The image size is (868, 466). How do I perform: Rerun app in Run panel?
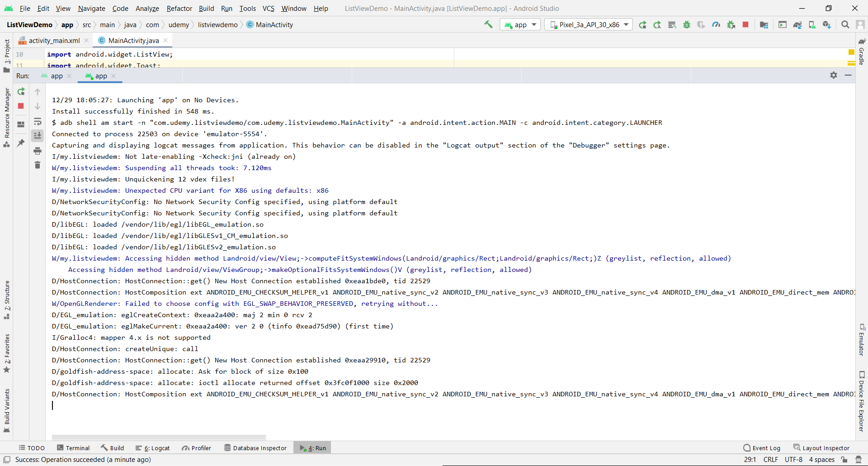tap(21, 92)
